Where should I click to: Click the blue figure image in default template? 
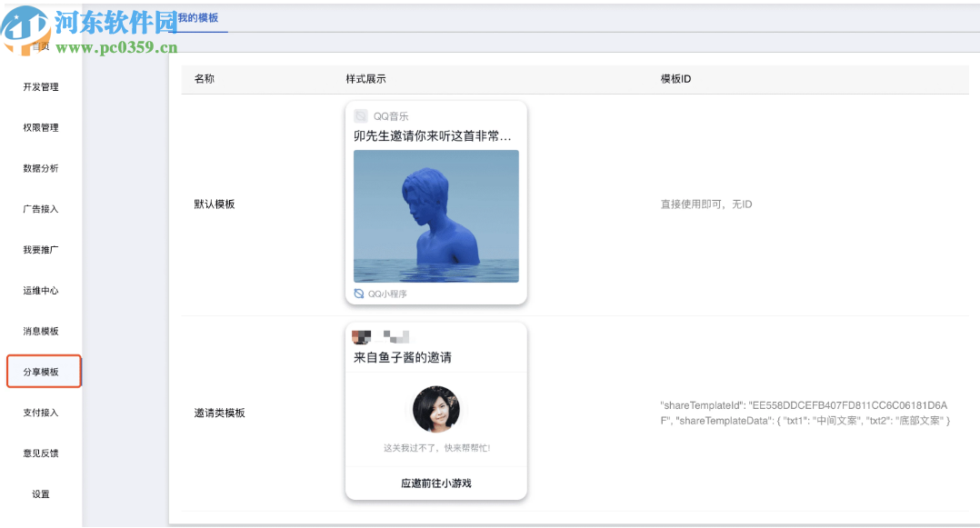pyautogui.click(x=435, y=214)
